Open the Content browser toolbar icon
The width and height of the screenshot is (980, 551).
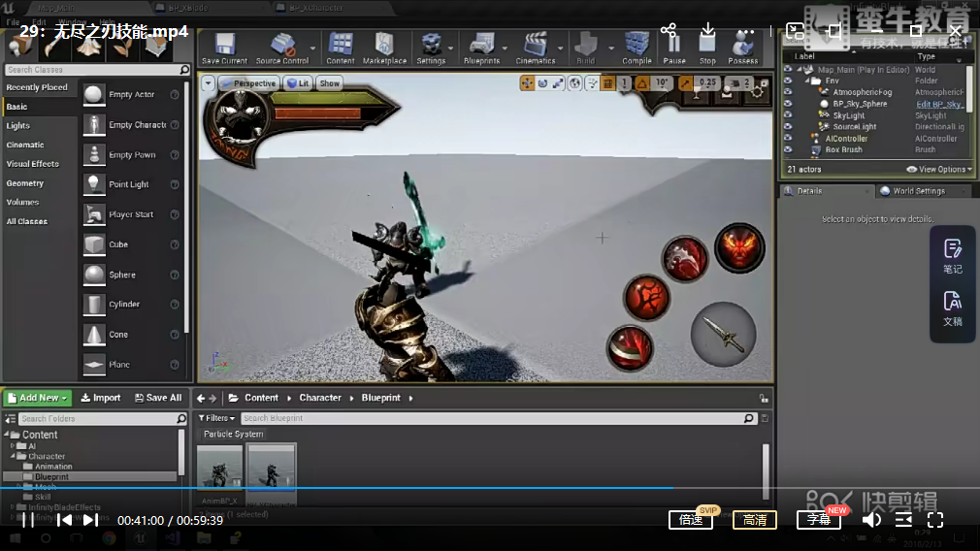(x=340, y=49)
